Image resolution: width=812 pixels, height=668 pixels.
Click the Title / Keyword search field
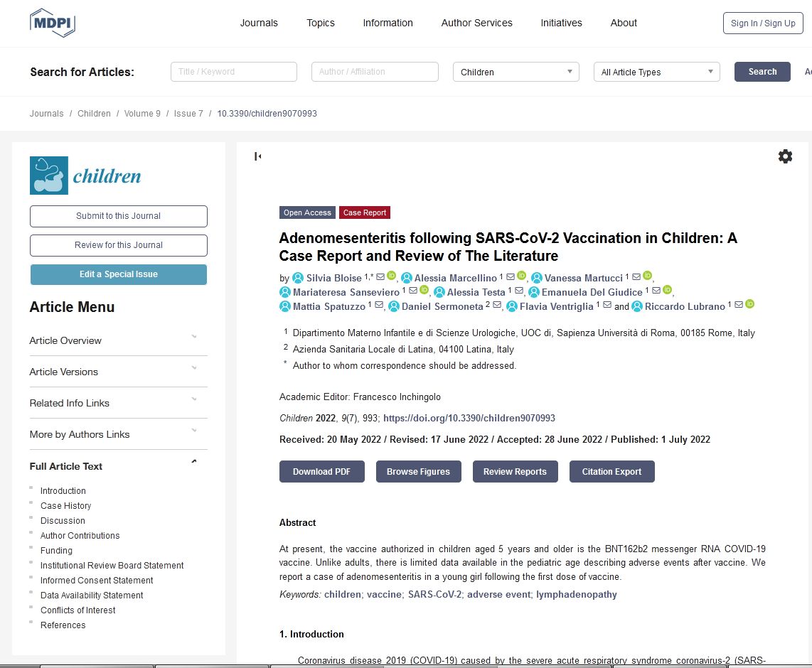tap(233, 72)
